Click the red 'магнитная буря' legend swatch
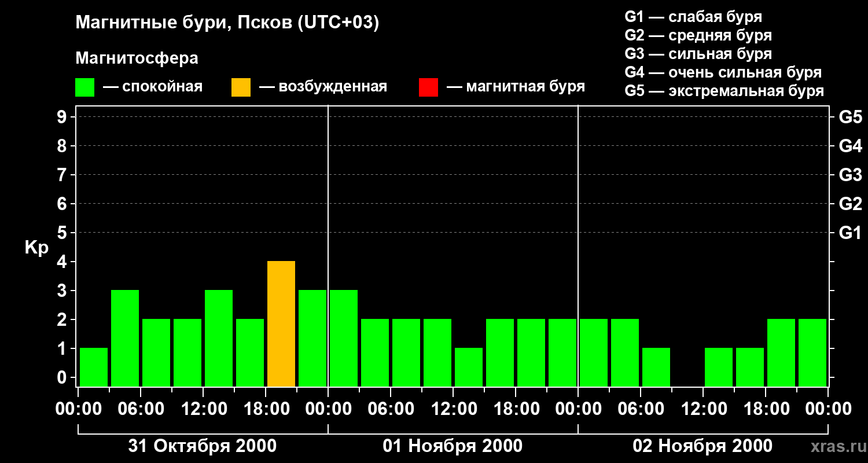This screenshot has height=463, width=868. coord(429,87)
